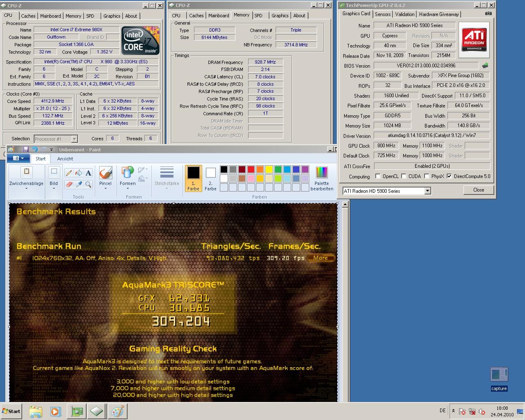The width and height of the screenshot is (525, 420).
Task: Click the Zwischenablage paste clipboard icon
Action: tap(27, 172)
